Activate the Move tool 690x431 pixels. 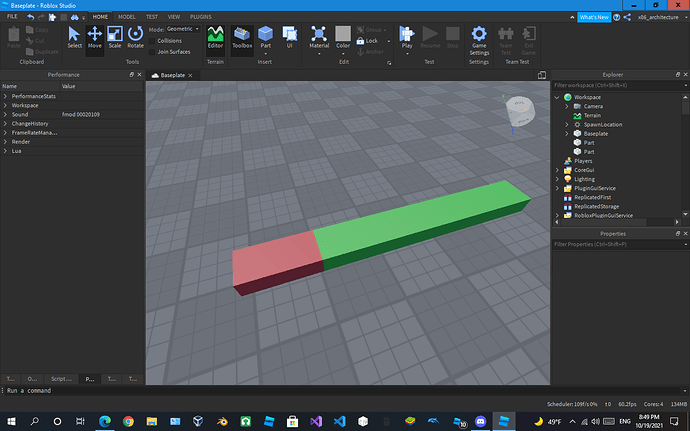(x=95, y=37)
